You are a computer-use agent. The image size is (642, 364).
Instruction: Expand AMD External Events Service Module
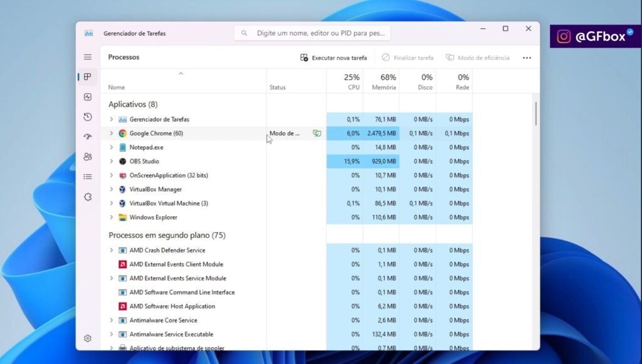(x=111, y=278)
